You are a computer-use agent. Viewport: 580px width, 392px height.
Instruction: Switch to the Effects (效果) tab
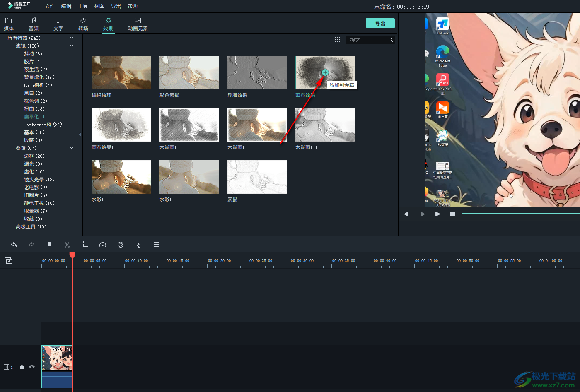pyautogui.click(x=108, y=24)
